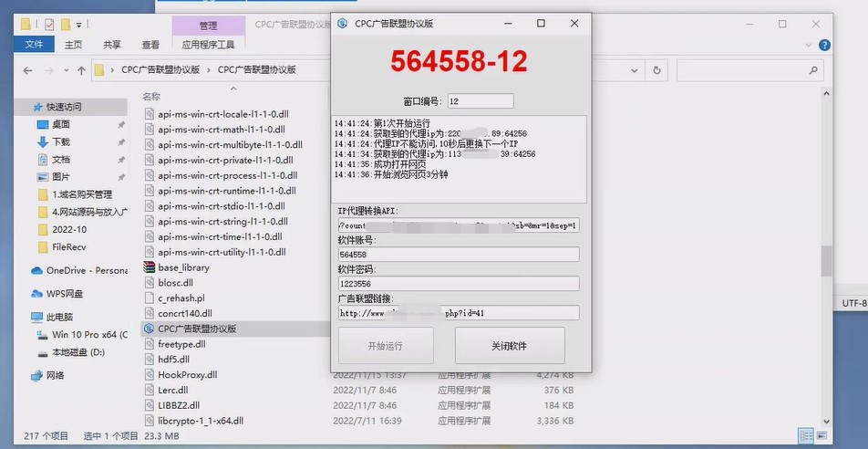Select 网络 in navigation pane
This screenshot has width=868, height=449.
coord(56,375)
